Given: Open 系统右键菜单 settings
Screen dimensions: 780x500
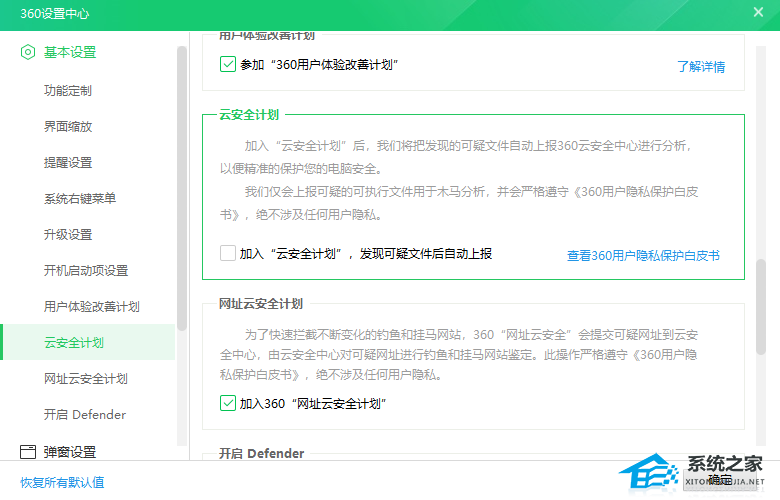Looking at the screenshot, I should point(80,199).
